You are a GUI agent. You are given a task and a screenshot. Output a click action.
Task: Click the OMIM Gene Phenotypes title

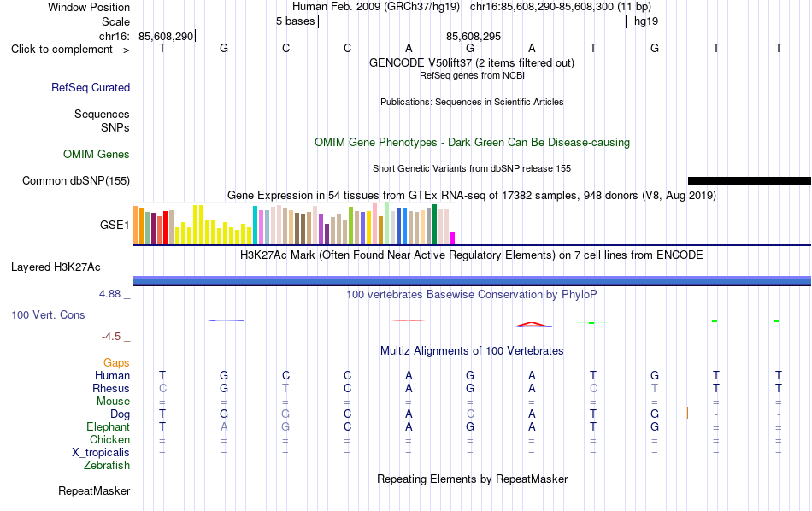(473, 143)
